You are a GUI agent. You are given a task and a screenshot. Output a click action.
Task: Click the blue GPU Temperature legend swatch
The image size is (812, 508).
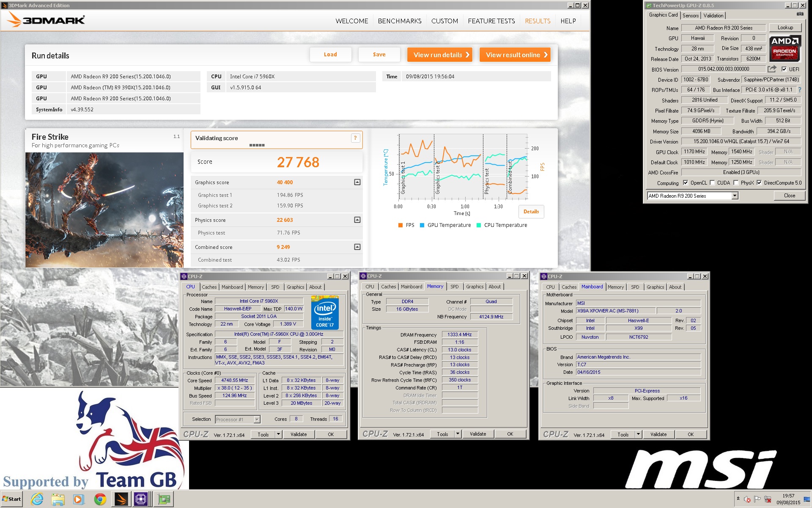[x=422, y=225]
